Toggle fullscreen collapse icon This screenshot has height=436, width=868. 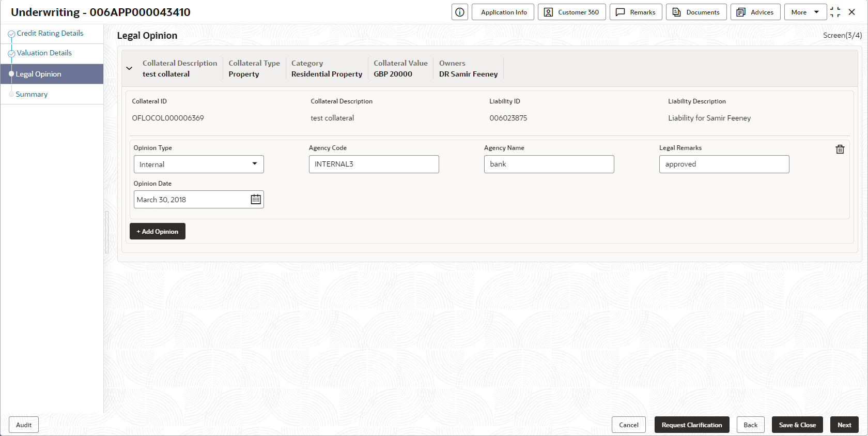point(835,12)
